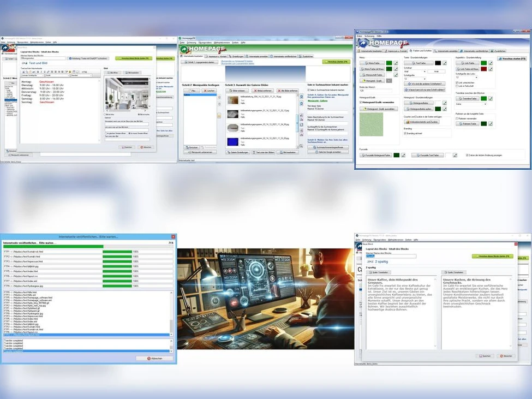Open Impressum u. Kontakt tab in gallery window
The height and width of the screenshot is (399, 532).
pyautogui.click(x=217, y=56)
